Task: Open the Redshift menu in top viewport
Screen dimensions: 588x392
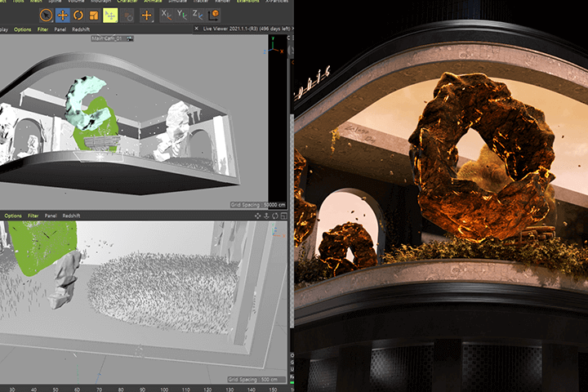Action: [x=82, y=29]
